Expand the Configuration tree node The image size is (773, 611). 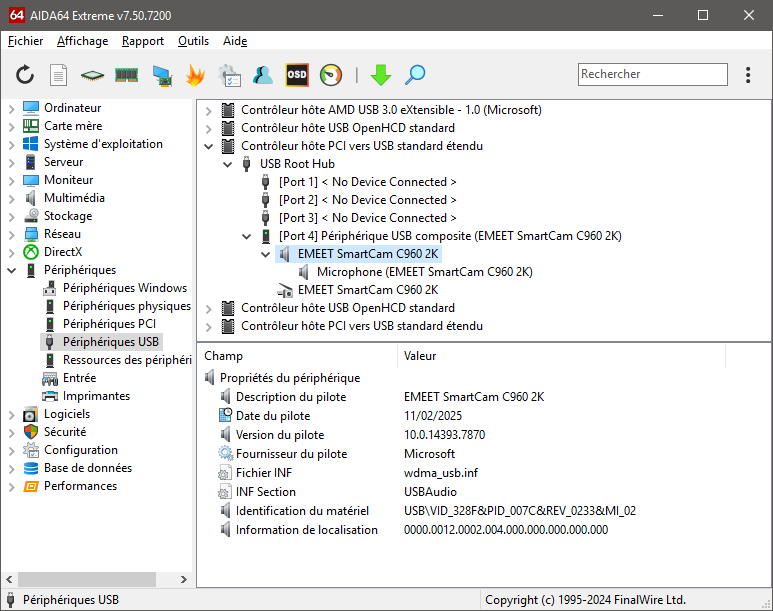(x=12, y=450)
